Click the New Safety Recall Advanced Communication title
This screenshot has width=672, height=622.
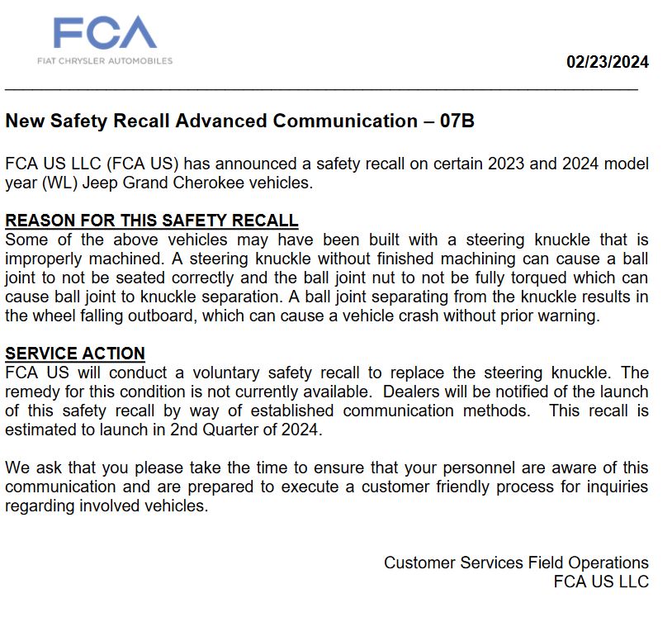pyautogui.click(x=211, y=121)
